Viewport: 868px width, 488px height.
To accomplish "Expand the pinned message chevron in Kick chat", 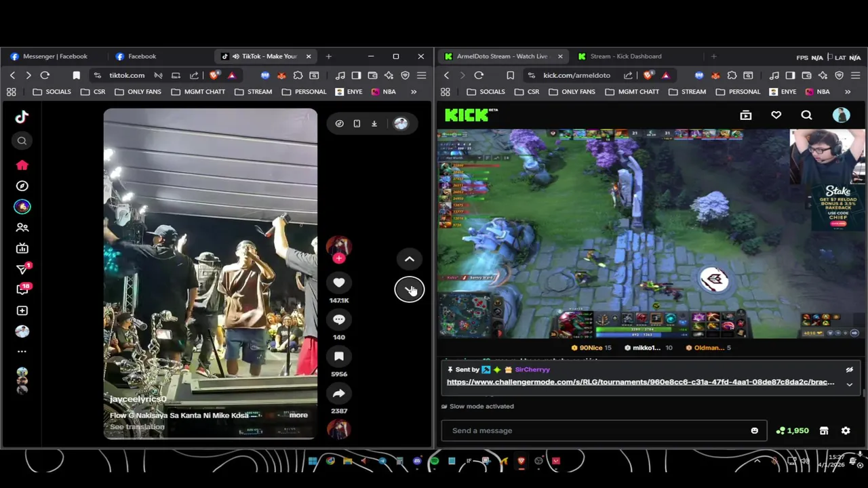I will coord(849,384).
